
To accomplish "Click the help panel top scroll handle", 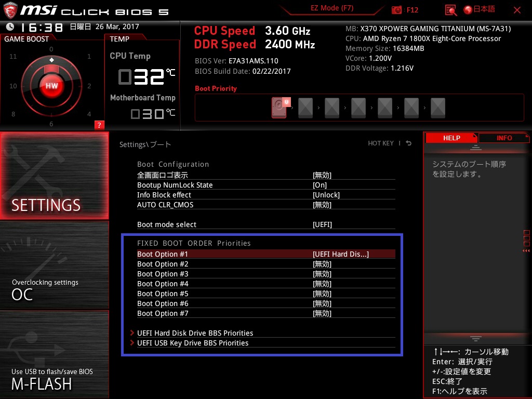I will [475, 148].
